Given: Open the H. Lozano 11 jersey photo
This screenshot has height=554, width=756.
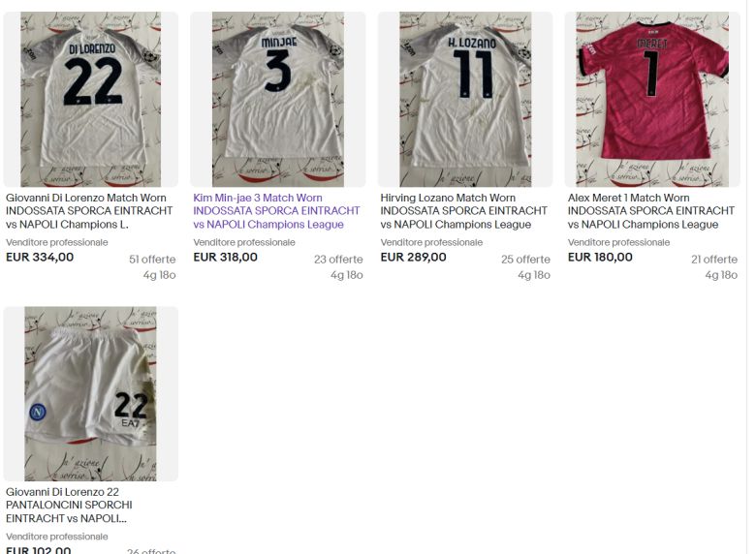Looking at the screenshot, I should pos(465,99).
